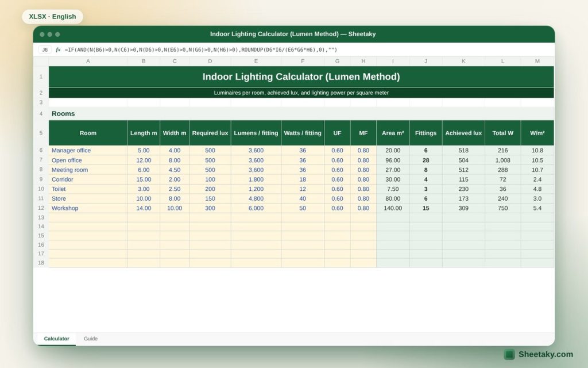Click Open office total W 1,008

(x=503, y=160)
